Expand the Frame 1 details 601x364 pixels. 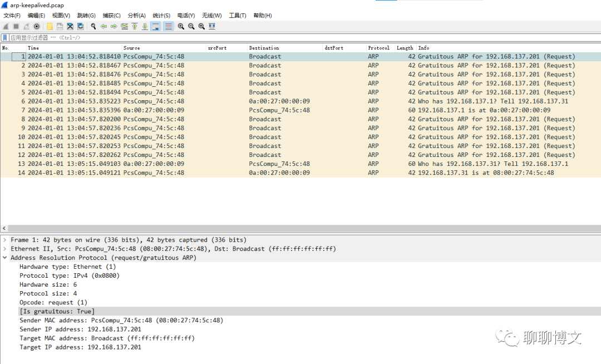(x=4, y=240)
